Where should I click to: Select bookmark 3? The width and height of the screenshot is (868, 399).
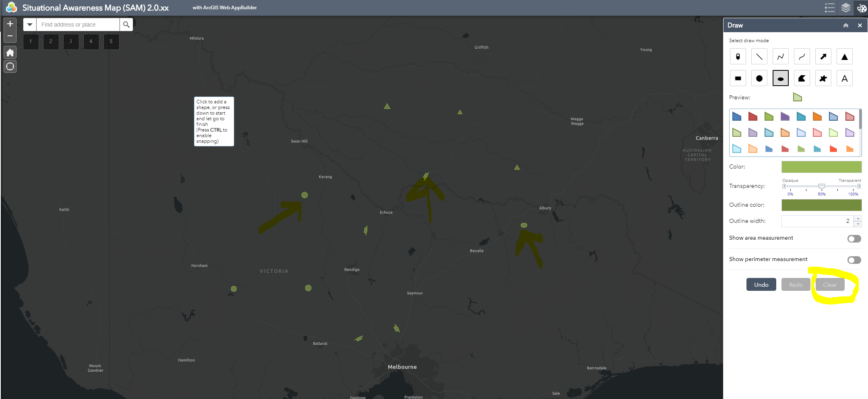[x=71, y=41]
